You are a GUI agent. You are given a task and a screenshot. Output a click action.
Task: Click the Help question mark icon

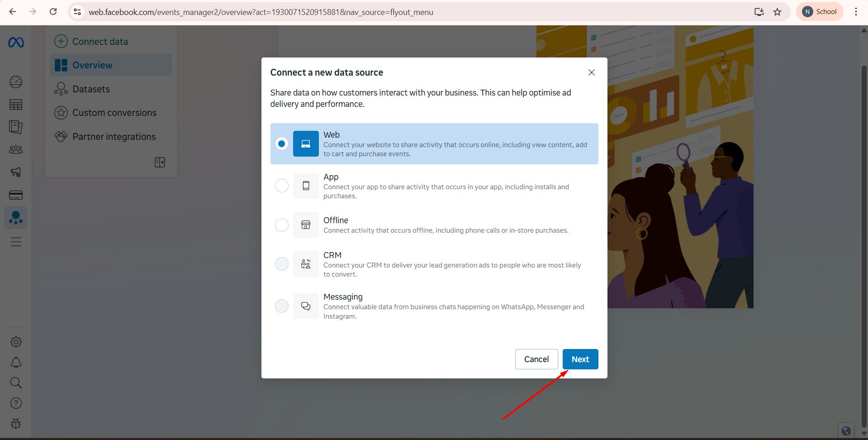point(16,403)
